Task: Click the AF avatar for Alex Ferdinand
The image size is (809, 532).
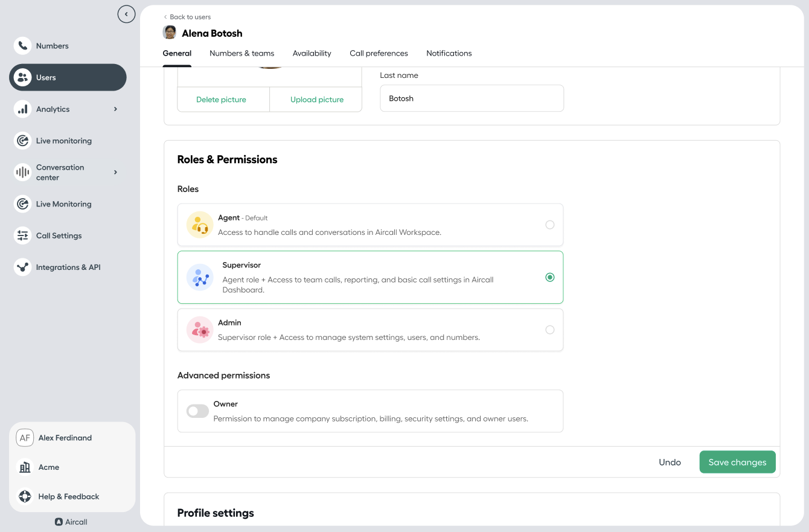Action: (25, 438)
